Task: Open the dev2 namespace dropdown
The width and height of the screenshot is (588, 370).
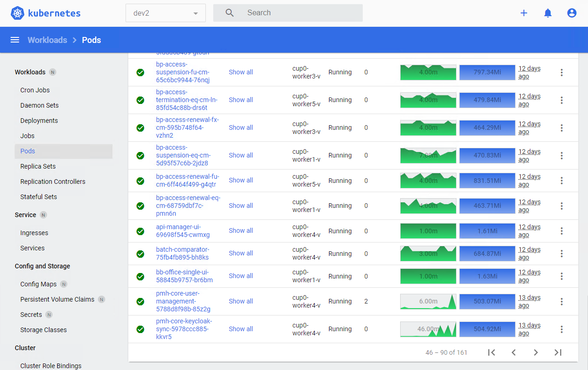Action: click(166, 13)
